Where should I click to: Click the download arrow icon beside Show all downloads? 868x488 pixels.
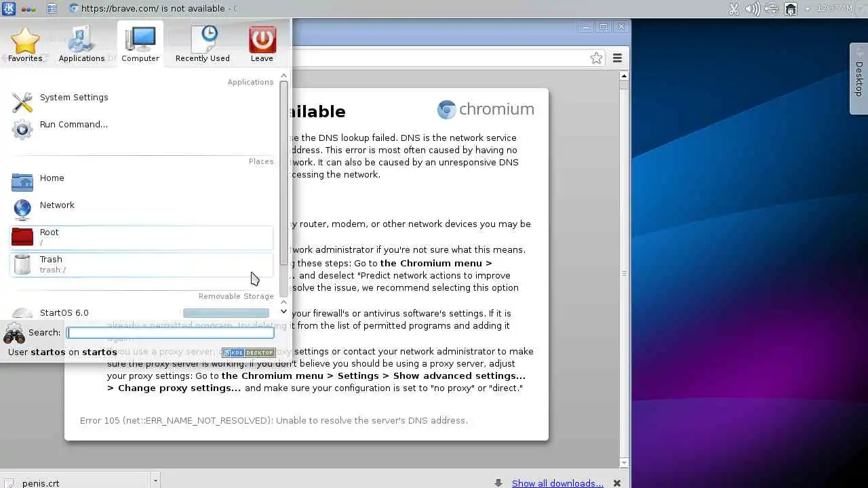tap(498, 483)
